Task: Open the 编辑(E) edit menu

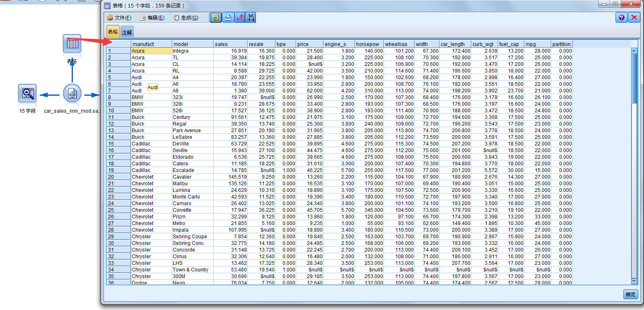Action: coord(152,17)
